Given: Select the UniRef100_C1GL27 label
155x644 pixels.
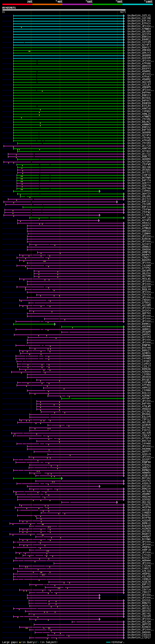Looking at the screenshot, I should tap(139, 367).
